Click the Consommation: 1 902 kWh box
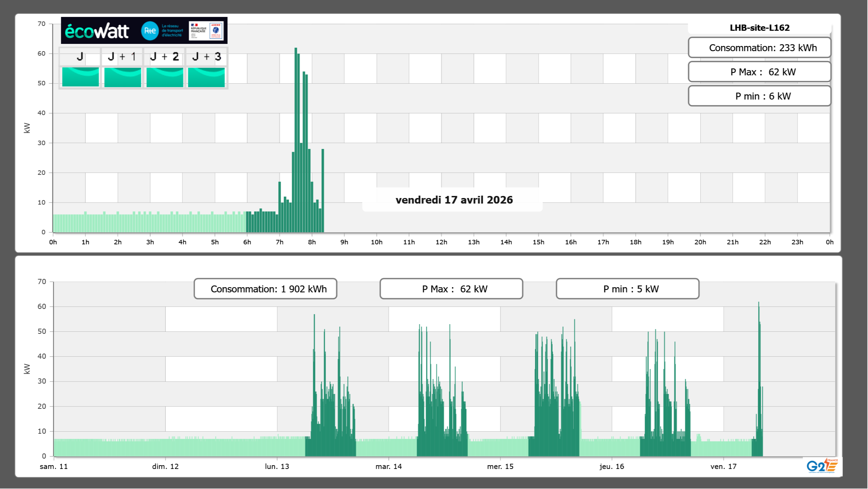The image size is (868, 489). tap(265, 289)
